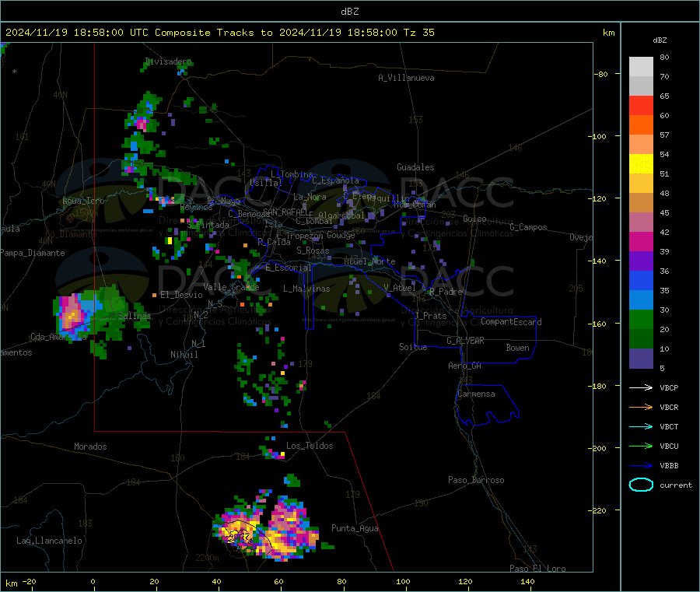Click the dBZ title at the top

[349, 12]
